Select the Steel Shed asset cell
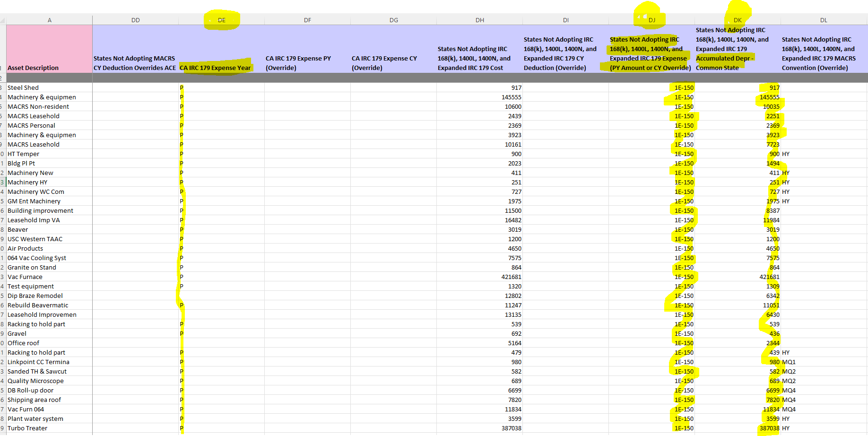 tap(49, 87)
